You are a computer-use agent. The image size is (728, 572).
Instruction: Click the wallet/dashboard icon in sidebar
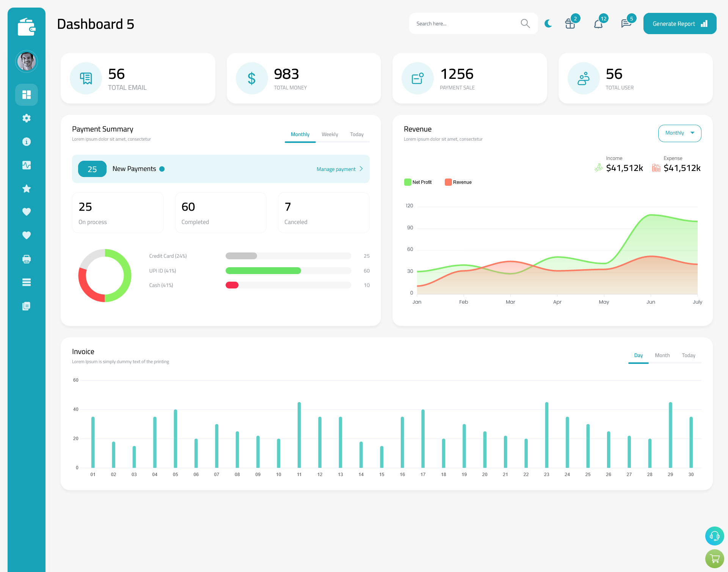26,24
